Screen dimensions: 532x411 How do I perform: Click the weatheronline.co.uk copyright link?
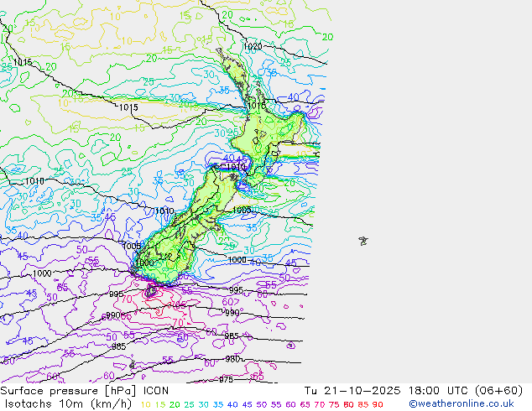tap(462, 404)
